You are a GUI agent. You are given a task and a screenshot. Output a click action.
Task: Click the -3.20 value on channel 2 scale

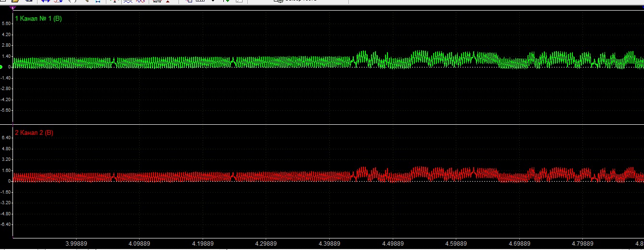6,203
